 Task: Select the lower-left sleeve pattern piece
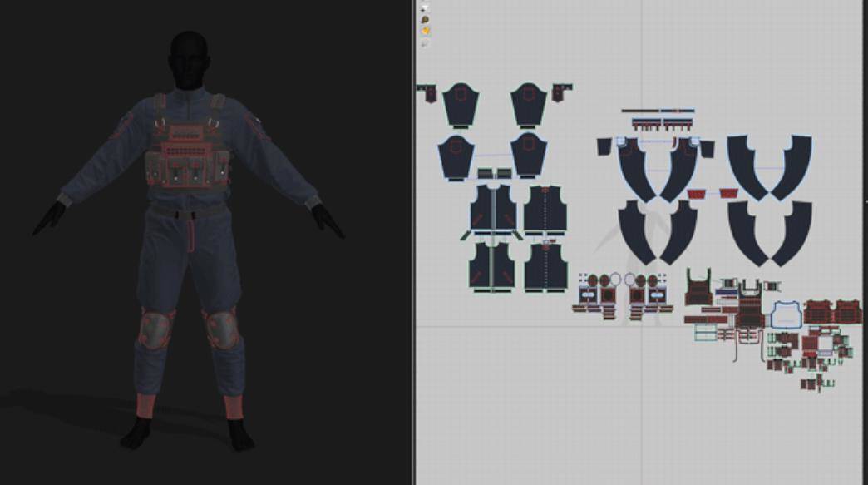(x=456, y=156)
